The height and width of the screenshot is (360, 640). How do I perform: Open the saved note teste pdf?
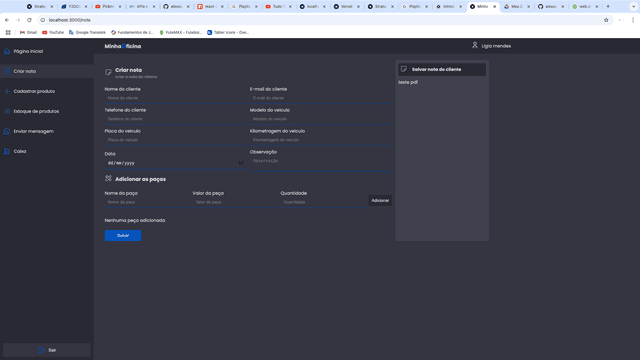(x=408, y=82)
